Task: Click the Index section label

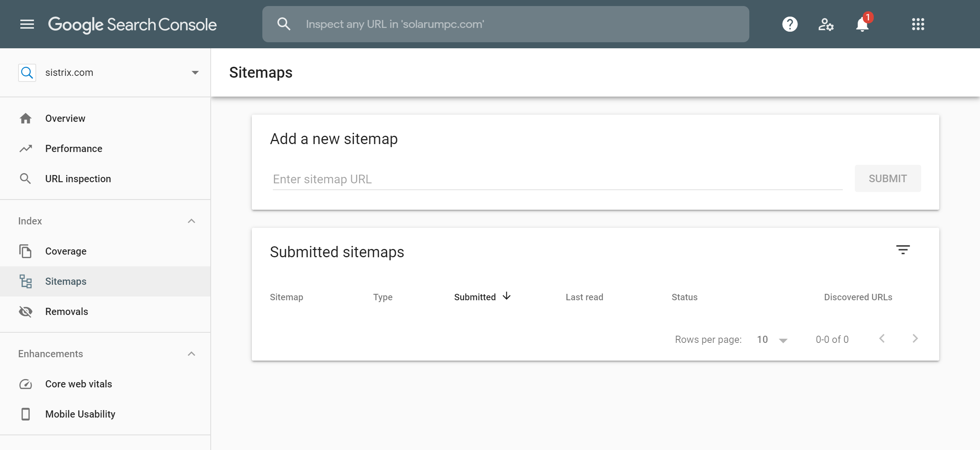Action: coord(30,221)
